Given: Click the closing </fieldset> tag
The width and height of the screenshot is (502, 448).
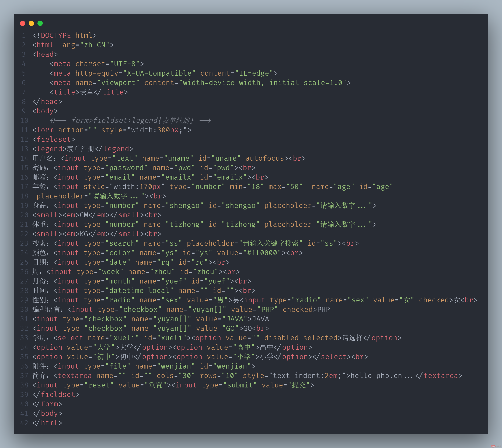Looking at the screenshot, I should (56, 395).
